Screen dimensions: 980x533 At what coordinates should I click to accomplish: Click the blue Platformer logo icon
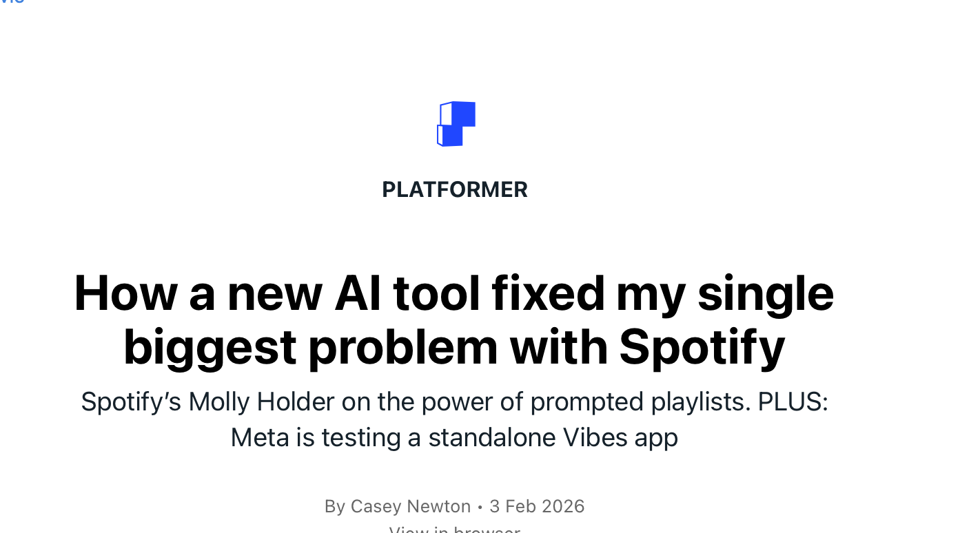pos(456,124)
